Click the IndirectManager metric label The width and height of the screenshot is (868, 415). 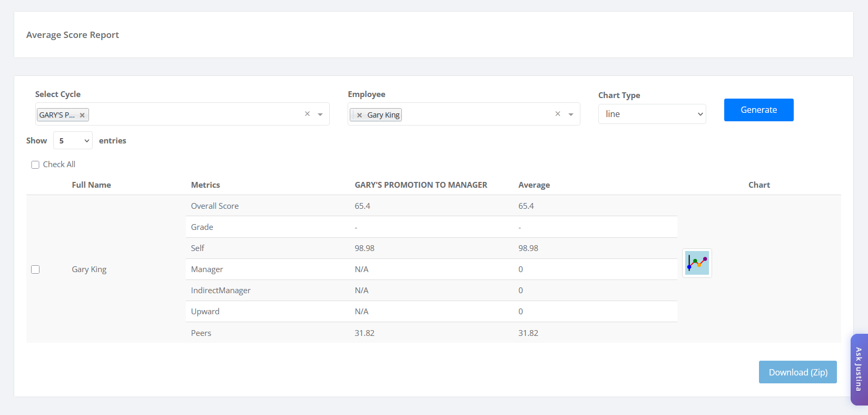pos(221,291)
